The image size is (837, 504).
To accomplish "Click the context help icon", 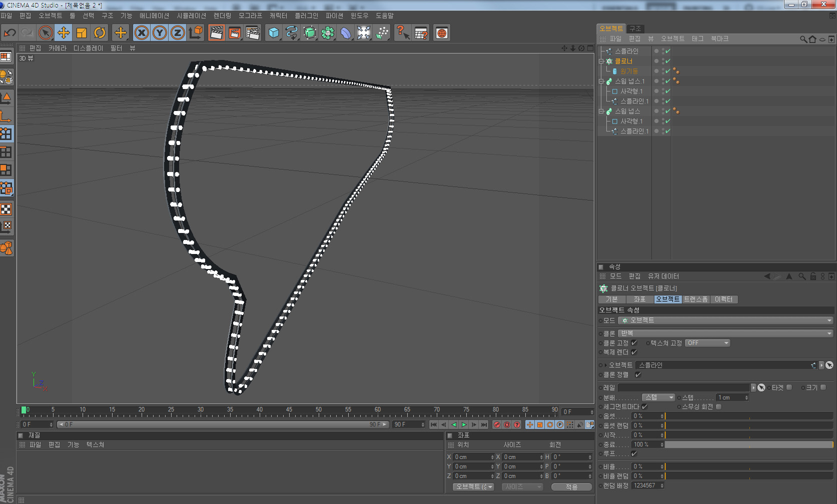I will click(x=403, y=33).
